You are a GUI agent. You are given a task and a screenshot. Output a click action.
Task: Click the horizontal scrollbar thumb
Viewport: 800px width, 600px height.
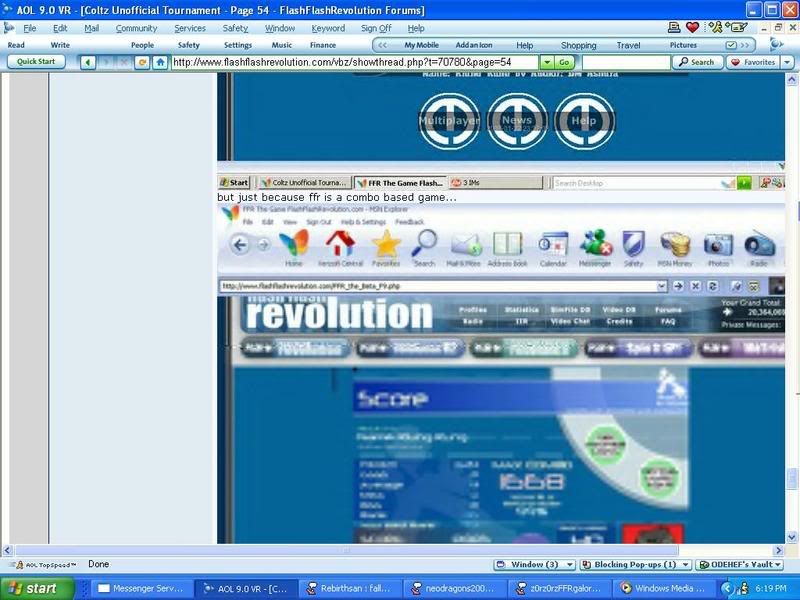[347, 551]
